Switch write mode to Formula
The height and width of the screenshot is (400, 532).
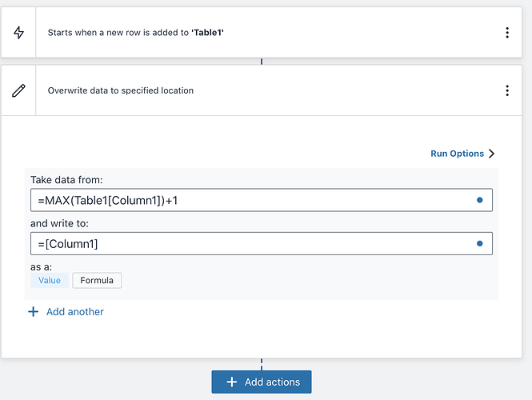click(x=97, y=281)
